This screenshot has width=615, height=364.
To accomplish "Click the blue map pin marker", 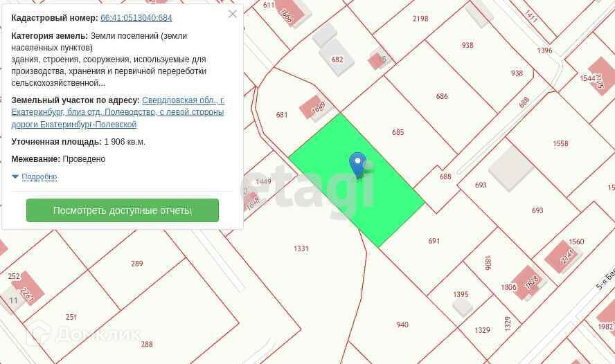I will (x=357, y=165).
